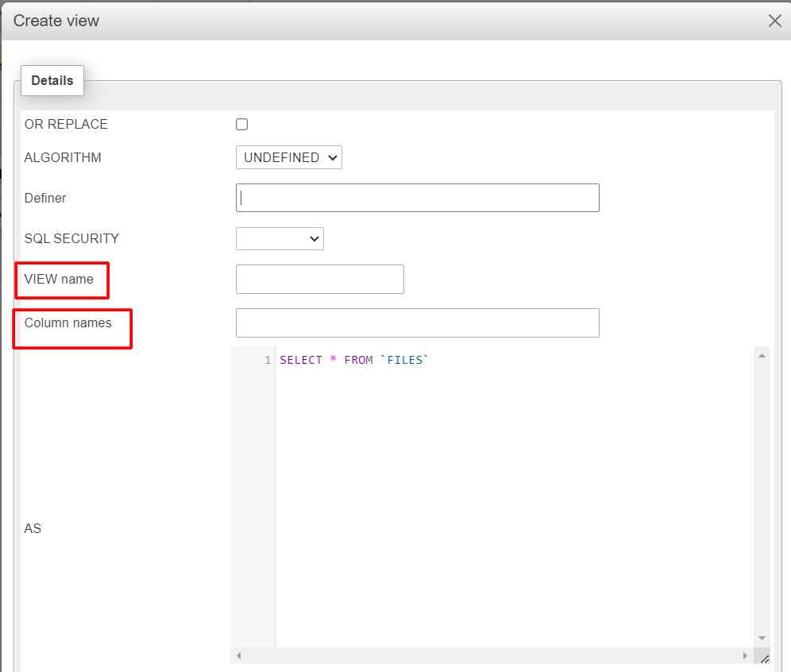This screenshot has width=791, height=672.
Task: Click the Column names label
Action: coord(68,322)
